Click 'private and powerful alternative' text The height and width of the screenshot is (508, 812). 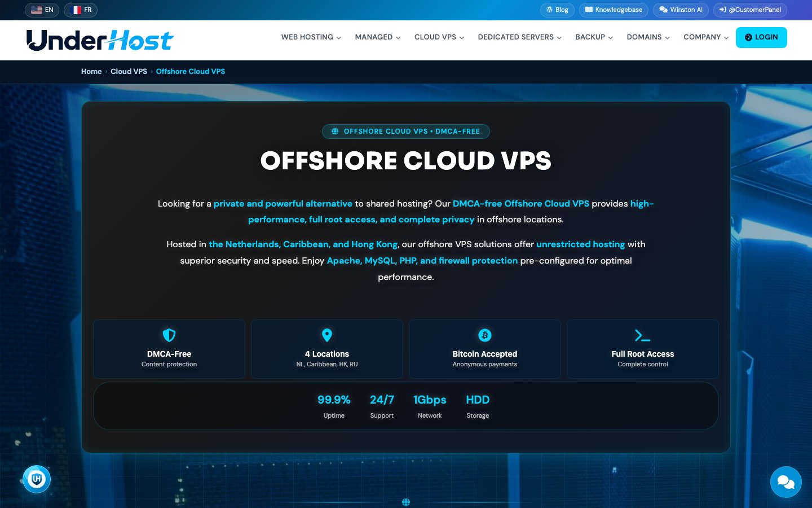click(283, 204)
